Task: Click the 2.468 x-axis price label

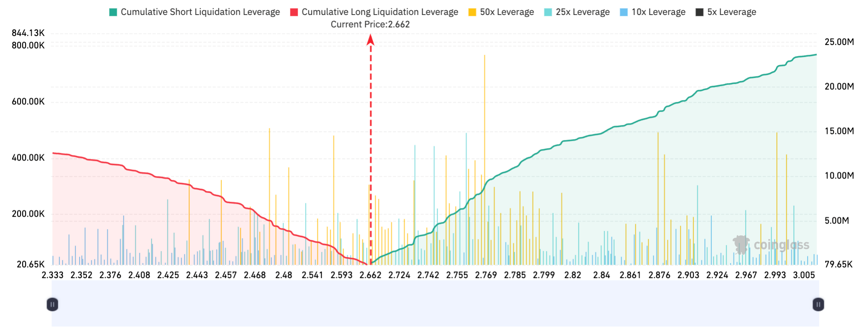Action: pos(255,275)
